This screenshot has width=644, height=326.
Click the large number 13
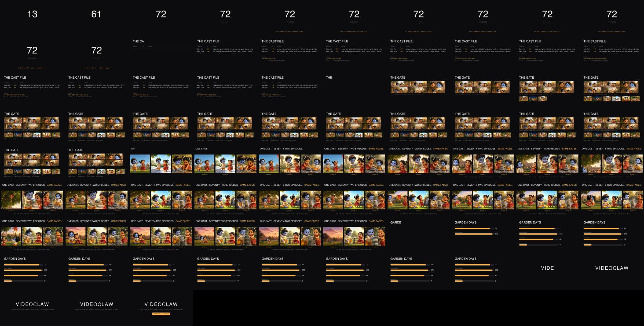32,14
